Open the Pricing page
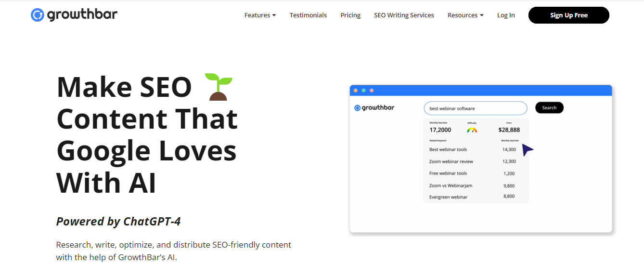644x277 pixels. click(350, 15)
